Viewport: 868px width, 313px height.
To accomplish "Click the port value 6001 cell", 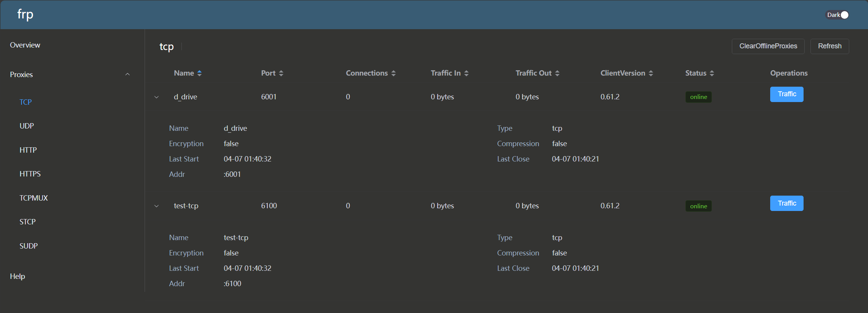I will pyautogui.click(x=269, y=97).
